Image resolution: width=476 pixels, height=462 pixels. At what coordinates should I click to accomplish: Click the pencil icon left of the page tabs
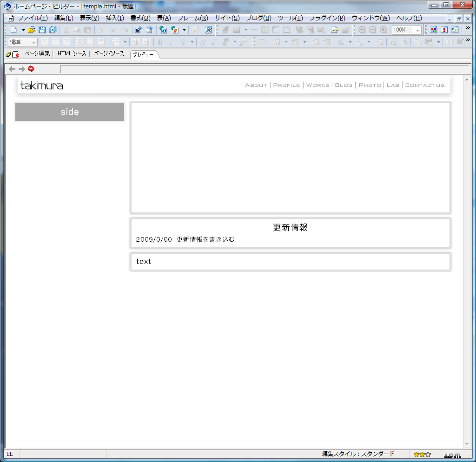point(8,54)
